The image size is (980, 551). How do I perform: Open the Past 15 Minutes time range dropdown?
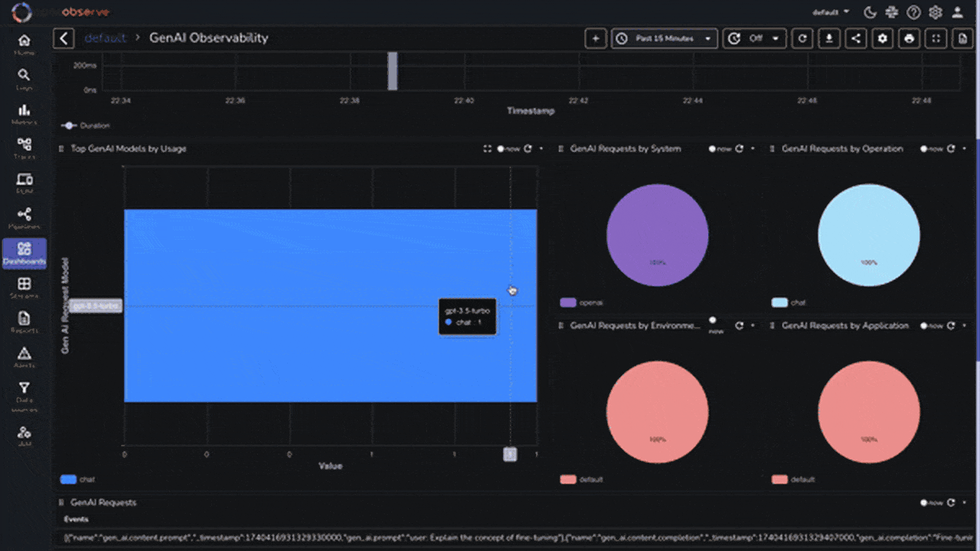664,39
